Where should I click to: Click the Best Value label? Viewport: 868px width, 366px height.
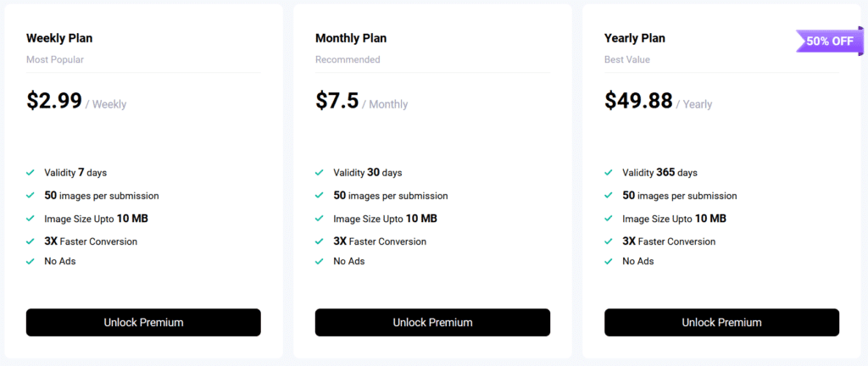pos(627,59)
